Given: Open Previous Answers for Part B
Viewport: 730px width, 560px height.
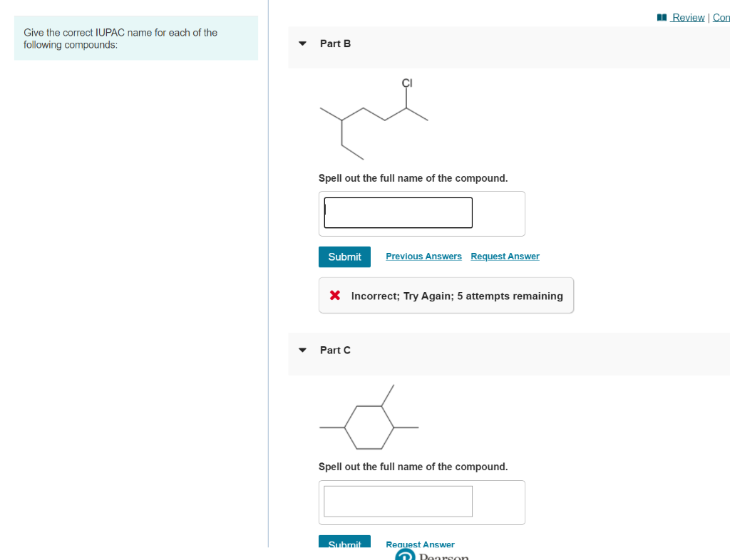Looking at the screenshot, I should pos(423,256).
